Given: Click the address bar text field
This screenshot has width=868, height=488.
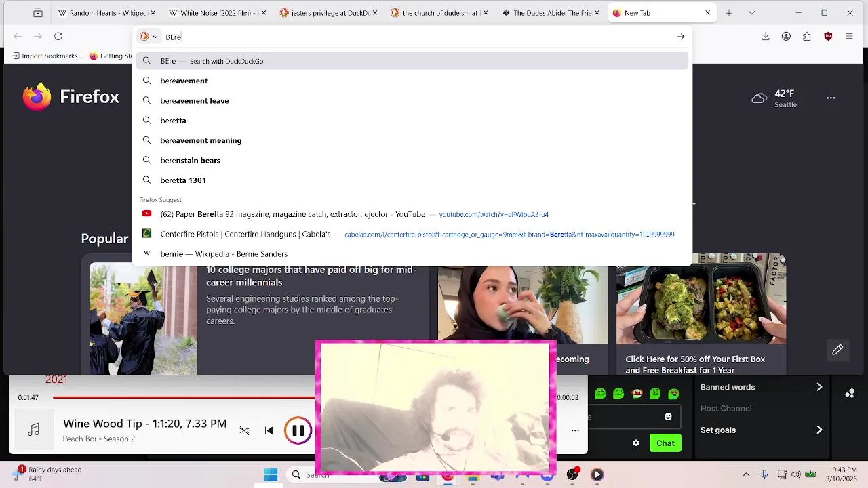Looking at the screenshot, I should click(x=417, y=37).
